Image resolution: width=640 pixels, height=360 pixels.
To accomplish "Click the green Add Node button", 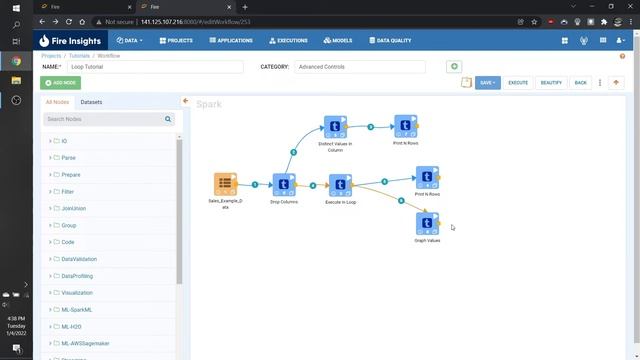I will click(x=60, y=83).
